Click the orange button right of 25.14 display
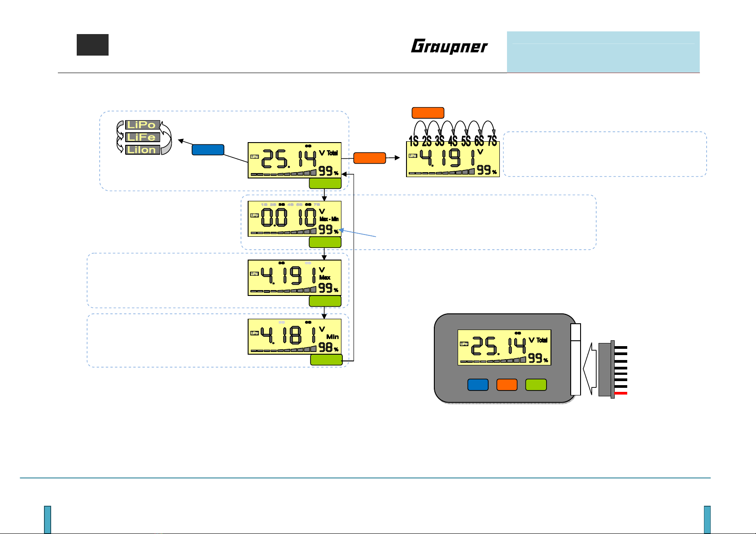The image size is (756, 534). [x=370, y=158]
